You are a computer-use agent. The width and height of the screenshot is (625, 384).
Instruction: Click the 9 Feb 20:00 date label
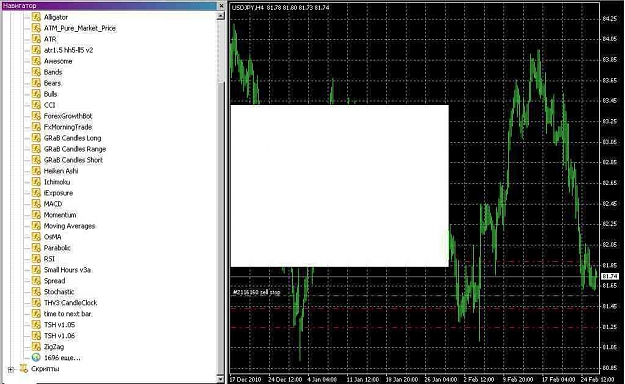pyautogui.click(x=518, y=379)
